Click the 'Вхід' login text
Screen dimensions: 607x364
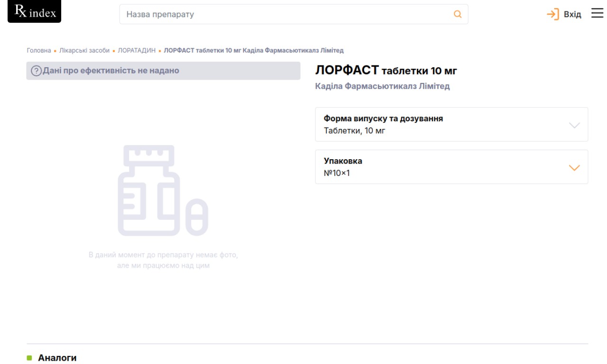pos(572,14)
